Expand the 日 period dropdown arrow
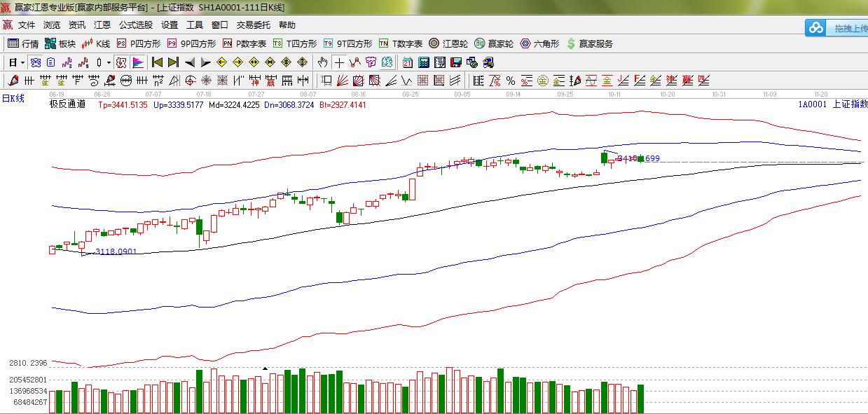868x414 pixels. click(x=22, y=62)
